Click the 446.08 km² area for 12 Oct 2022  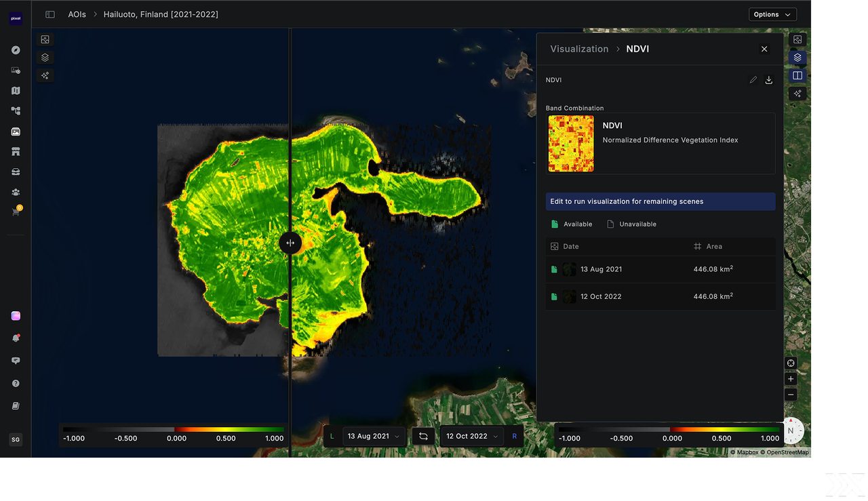[713, 296]
